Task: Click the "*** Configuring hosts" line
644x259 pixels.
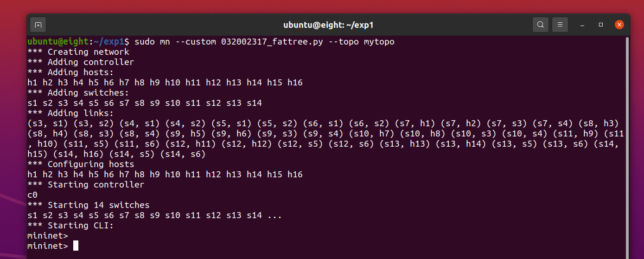Action: pyautogui.click(x=81, y=164)
